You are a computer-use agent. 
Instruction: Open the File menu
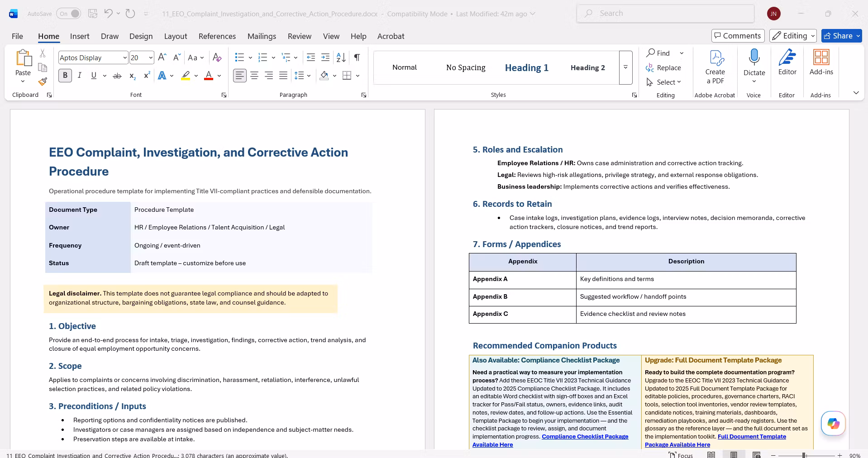(17, 36)
